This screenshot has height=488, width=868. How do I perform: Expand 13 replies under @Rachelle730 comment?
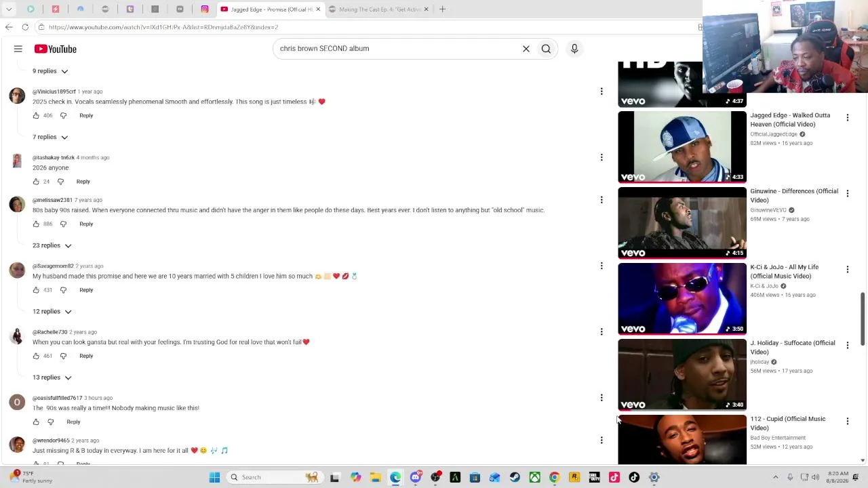coord(52,378)
